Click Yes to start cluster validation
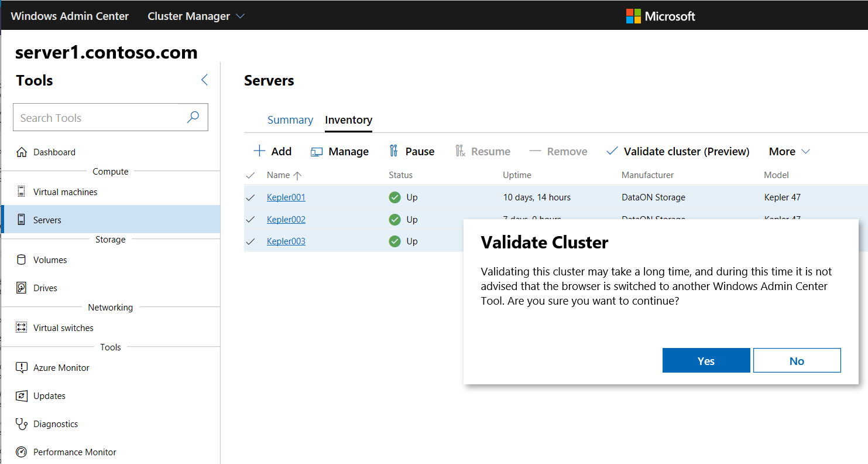Image resolution: width=868 pixels, height=464 pixels. pyautogui.click(x=706, y=360)
